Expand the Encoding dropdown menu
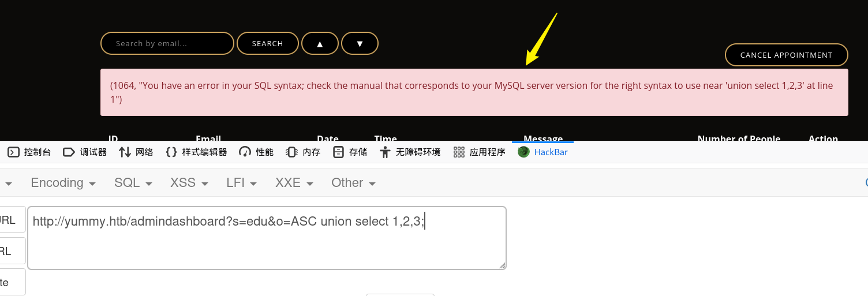 (x=63, y=183)
